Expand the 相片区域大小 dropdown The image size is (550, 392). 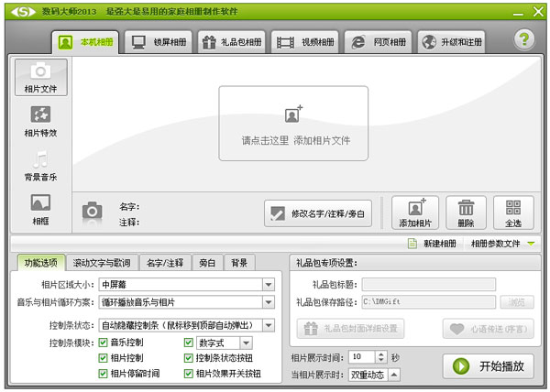tap(268, 285)
